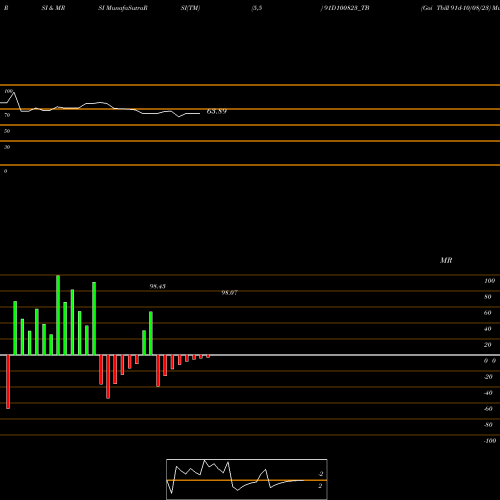Select the "SI(TM)" header label
The width and height of the screenshot is (500, 500).
pyautogui.click(x=190, y=8)
